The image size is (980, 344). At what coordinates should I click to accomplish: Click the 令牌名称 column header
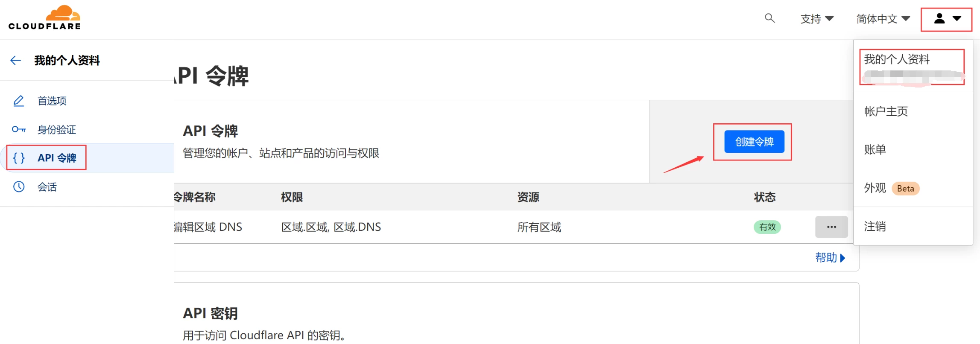coord(195,197)
